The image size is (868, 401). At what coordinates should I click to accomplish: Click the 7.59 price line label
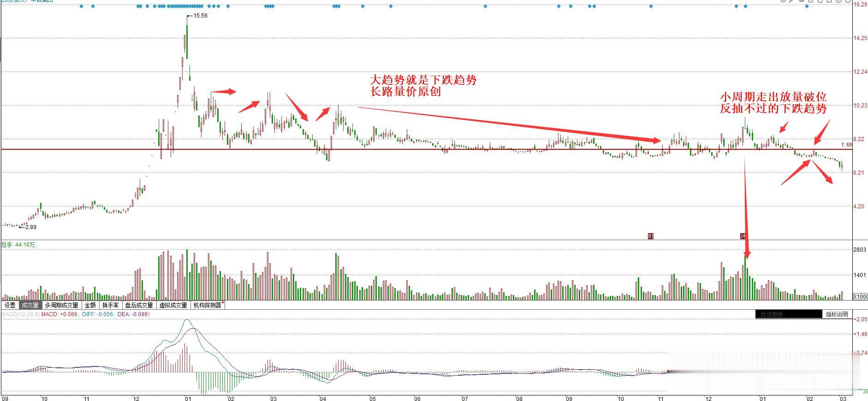[847, 145]
